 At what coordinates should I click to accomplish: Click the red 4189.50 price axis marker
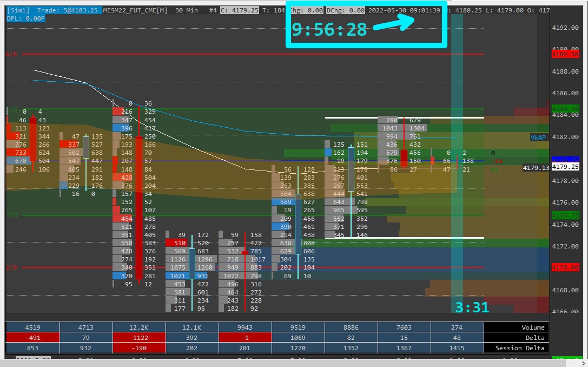[565, 55]
